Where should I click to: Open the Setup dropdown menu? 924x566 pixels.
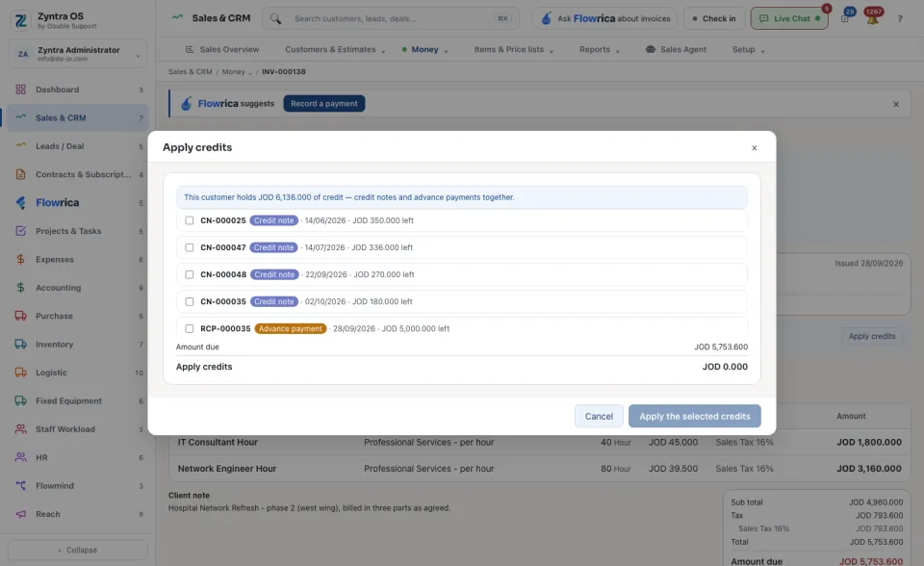(749, 49)
